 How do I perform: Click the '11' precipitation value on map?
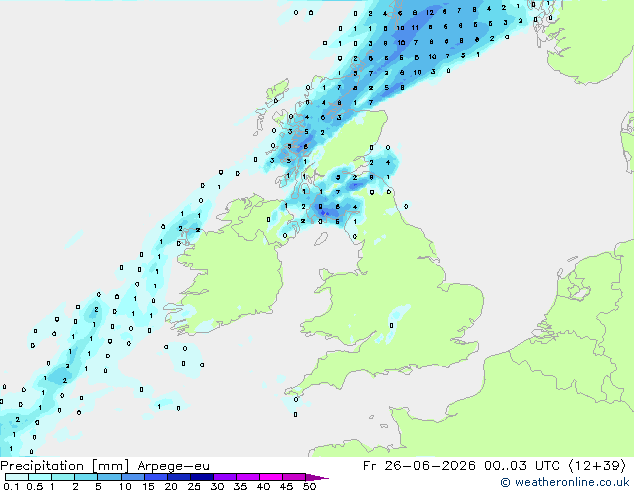(415, 27)
